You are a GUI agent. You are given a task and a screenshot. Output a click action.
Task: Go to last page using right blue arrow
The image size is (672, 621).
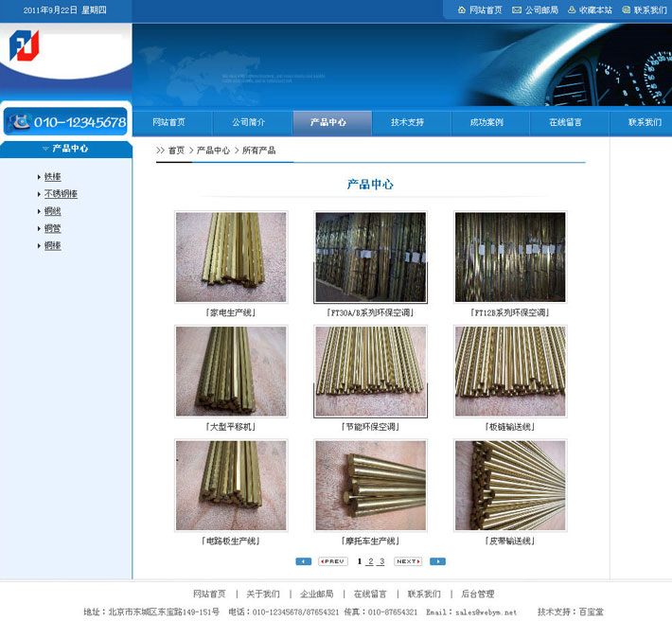pyautogui.click(x=437, y=561)
